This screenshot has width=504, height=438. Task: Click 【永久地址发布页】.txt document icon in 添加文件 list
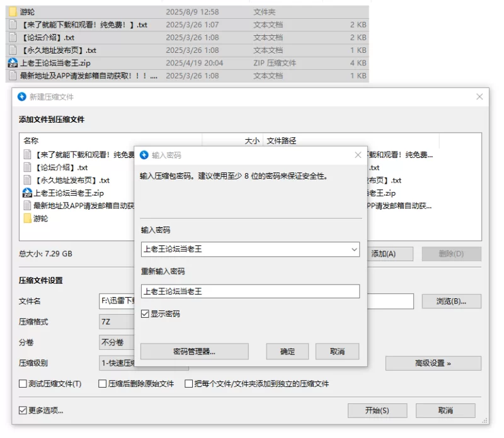[x=27, y=180]
